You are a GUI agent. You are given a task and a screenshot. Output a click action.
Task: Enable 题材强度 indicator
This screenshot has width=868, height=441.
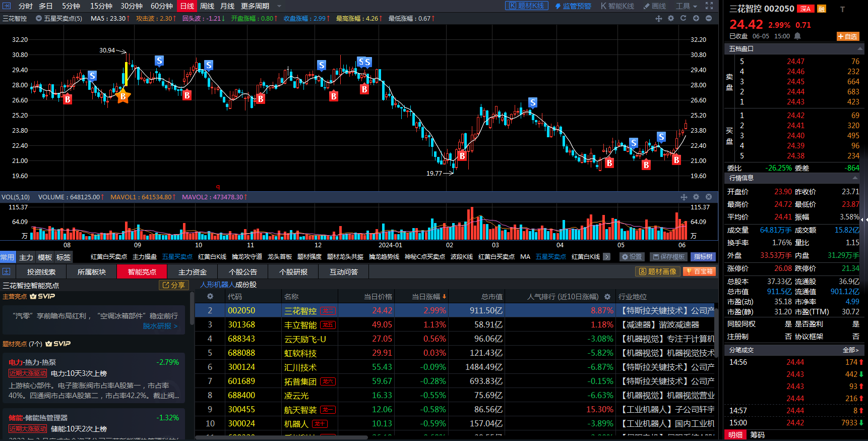[309, 257]
